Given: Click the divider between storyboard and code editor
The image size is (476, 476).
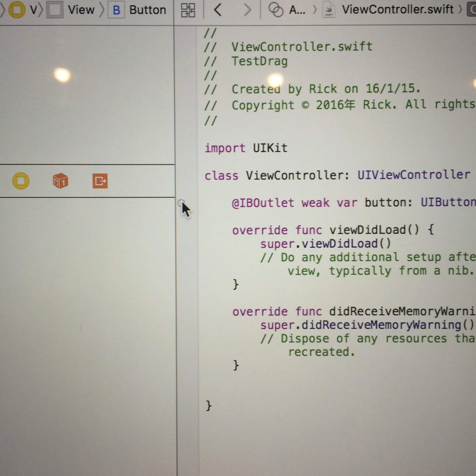Looking at the screenshot, I should (176, 320).
